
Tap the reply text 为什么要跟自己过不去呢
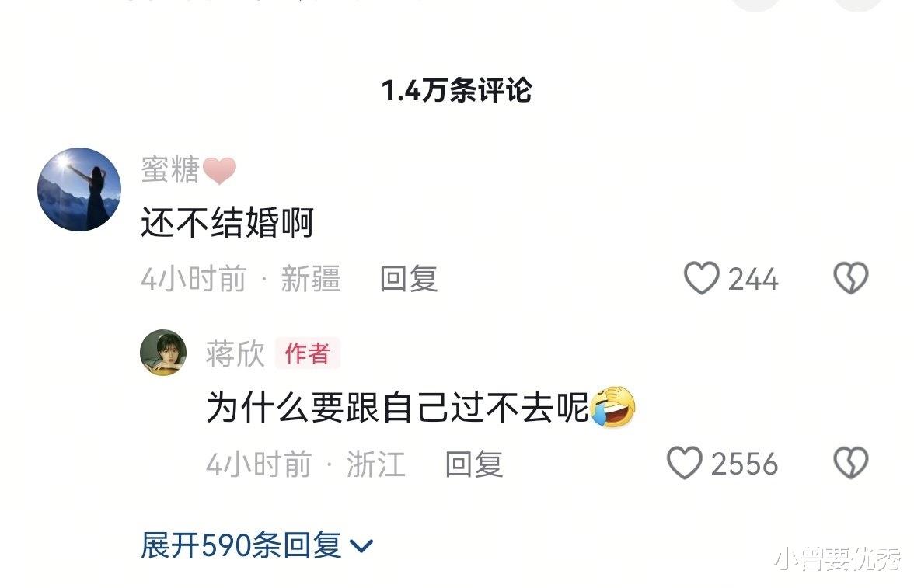(x=398, y=407)
